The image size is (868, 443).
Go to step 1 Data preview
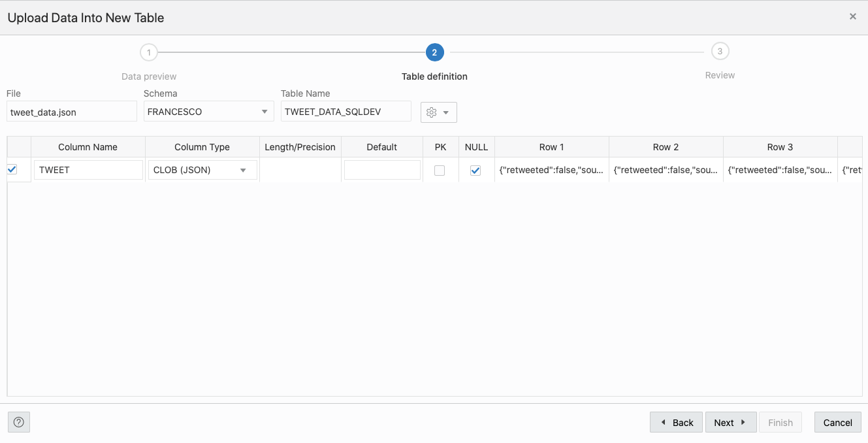pyautogui.click(x=149, y=52)
